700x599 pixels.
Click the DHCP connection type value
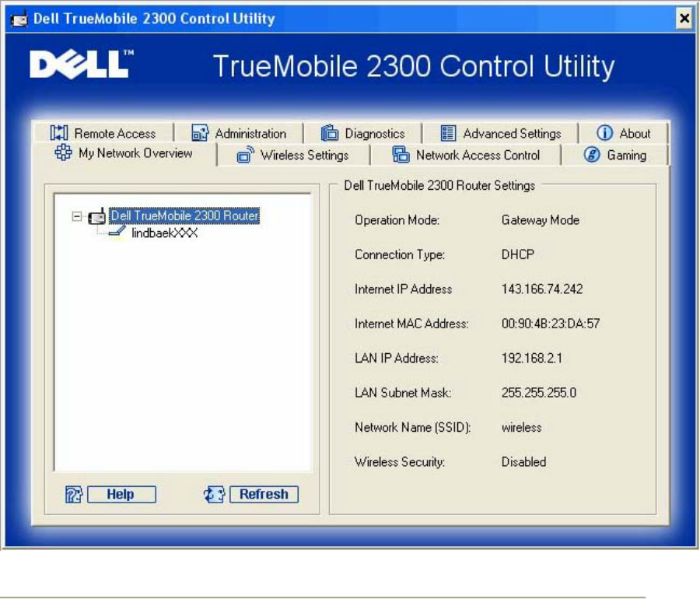[x=517, y=254]
